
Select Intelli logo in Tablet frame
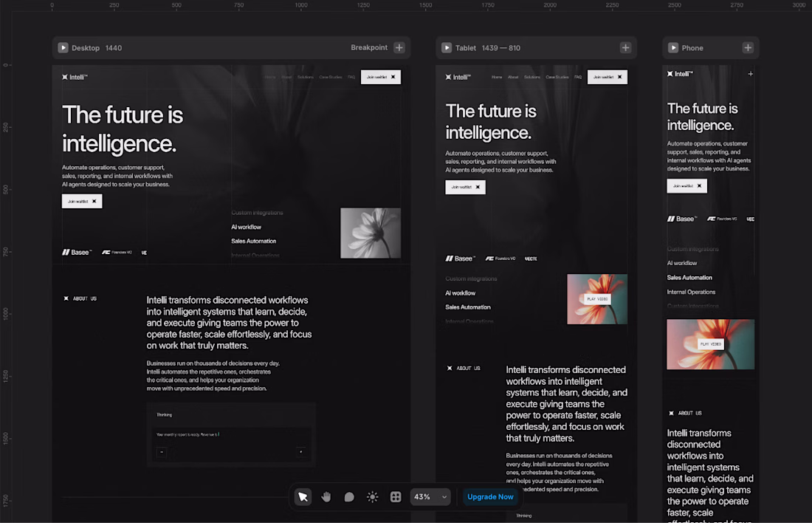tap(458, 78)
